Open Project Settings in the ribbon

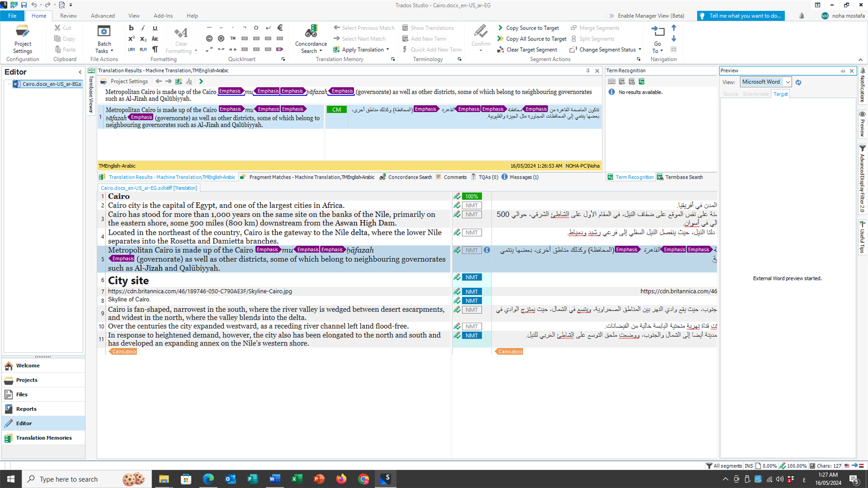click(x=22, y=39)
